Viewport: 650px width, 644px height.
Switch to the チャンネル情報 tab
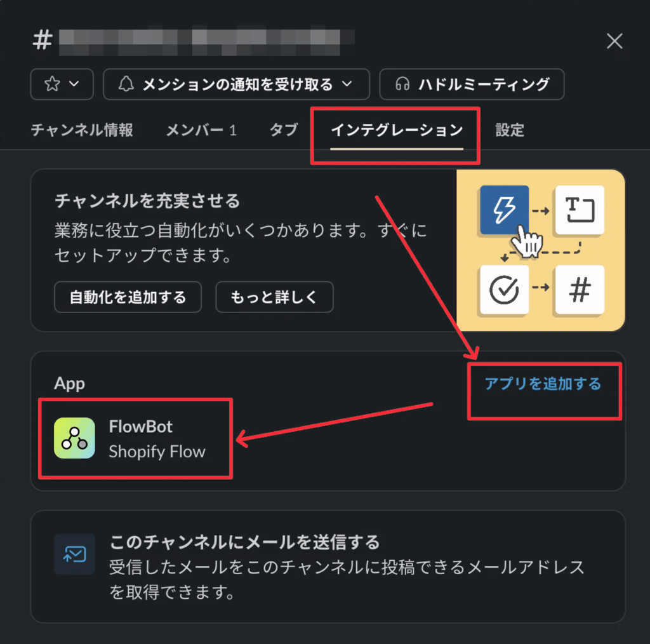pyautogui.click(x=82, y=130)
